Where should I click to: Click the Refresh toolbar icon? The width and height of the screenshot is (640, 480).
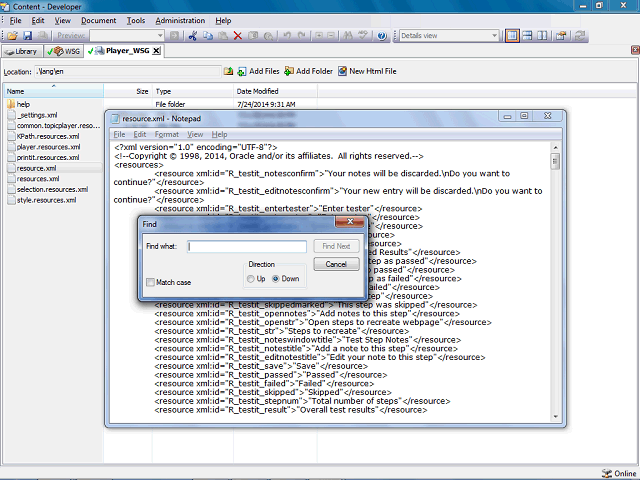point(580,36)
